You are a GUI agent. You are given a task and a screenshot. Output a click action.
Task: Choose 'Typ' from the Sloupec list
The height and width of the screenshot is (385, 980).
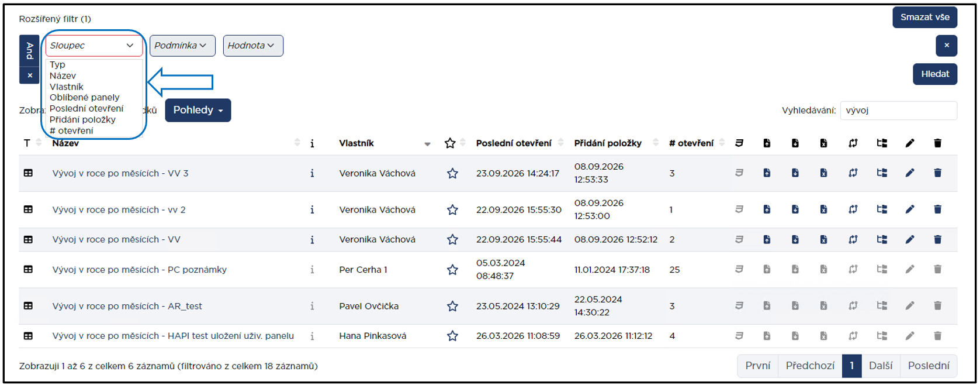coord(57,64)
